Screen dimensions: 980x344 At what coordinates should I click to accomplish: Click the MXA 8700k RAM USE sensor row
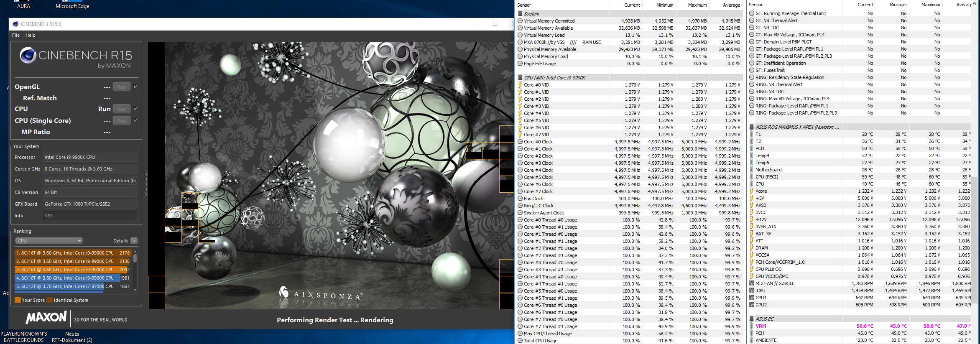(x=629, y=42)
